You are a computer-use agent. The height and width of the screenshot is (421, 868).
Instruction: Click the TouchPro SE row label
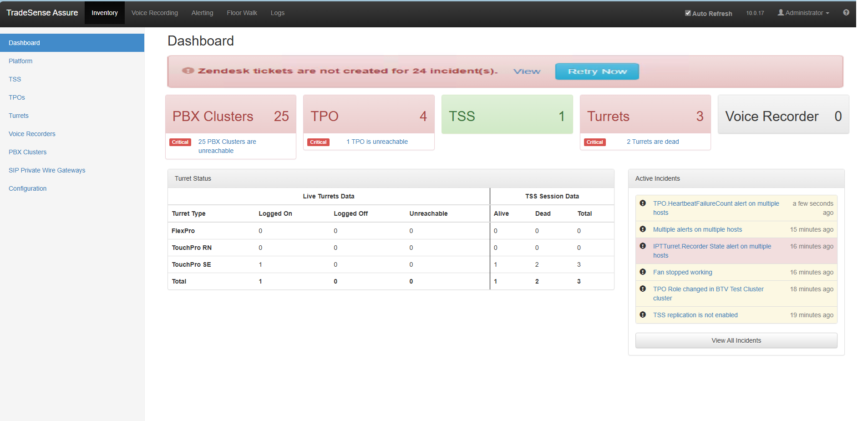pos(191,264)
